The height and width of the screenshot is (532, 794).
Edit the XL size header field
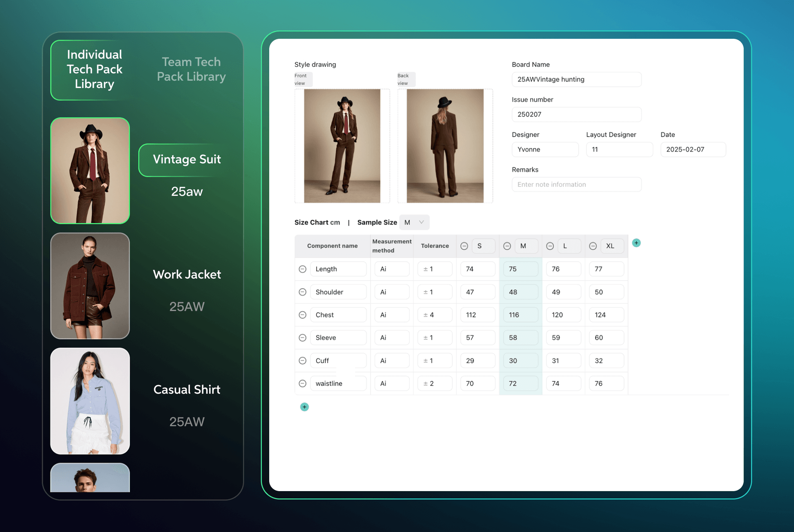[x=612, y=246]
